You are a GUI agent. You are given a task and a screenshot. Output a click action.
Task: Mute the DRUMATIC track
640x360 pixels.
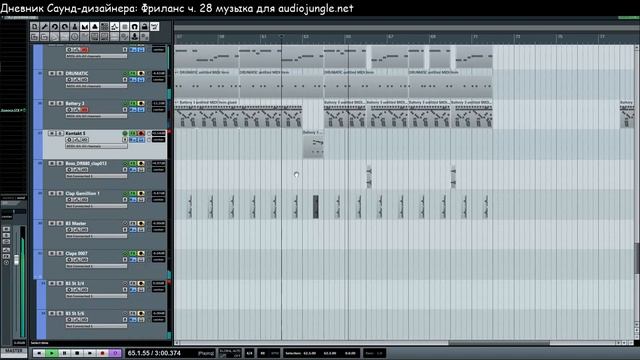coord(52,73)
